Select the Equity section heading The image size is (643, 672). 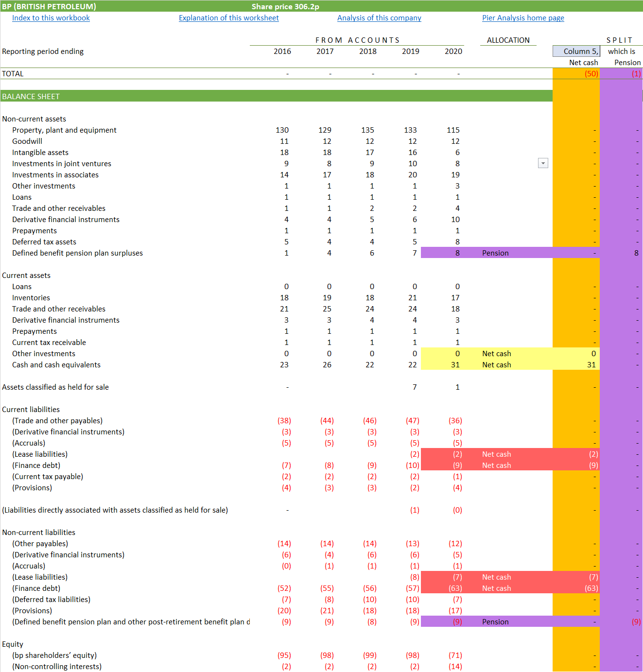tap(13, 644)
